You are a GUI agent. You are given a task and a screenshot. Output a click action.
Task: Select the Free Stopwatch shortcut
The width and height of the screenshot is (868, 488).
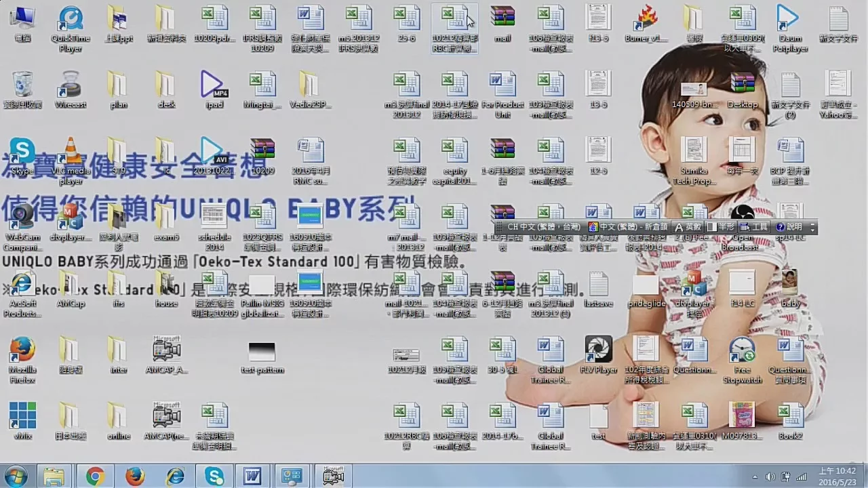(743, 359)
